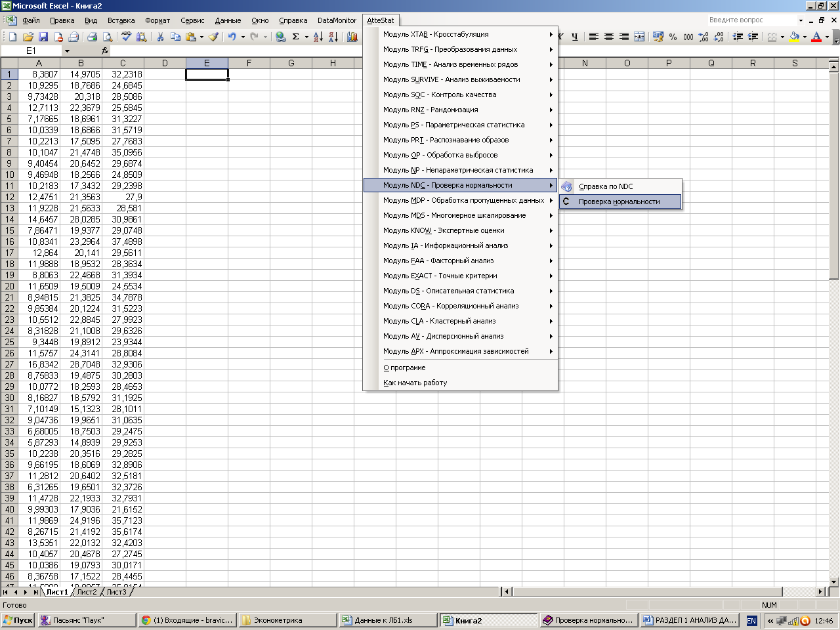
Task: Activate the Format Painter brush
Action: 213,37
